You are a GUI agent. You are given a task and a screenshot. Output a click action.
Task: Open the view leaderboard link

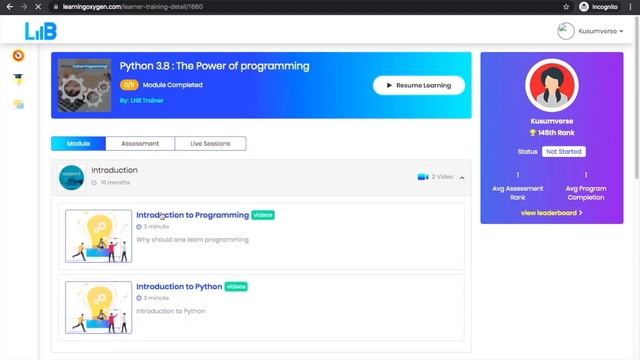551,213
